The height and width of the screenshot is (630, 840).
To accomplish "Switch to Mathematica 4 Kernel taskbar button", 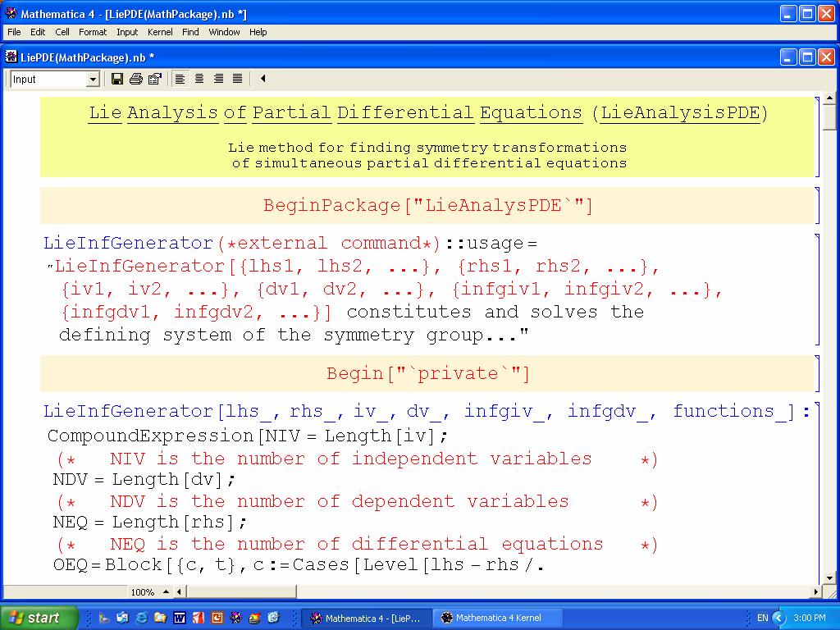I will point(497,619).
